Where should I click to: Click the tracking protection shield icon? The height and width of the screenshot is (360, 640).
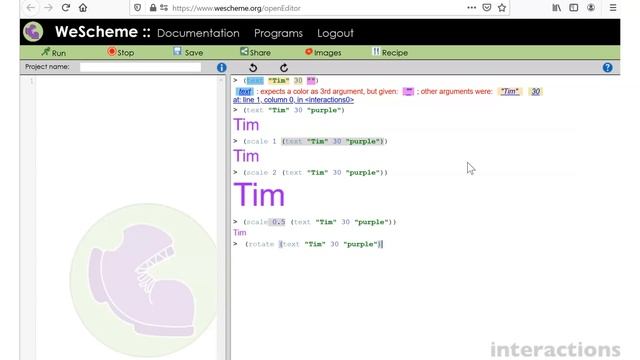138,8
